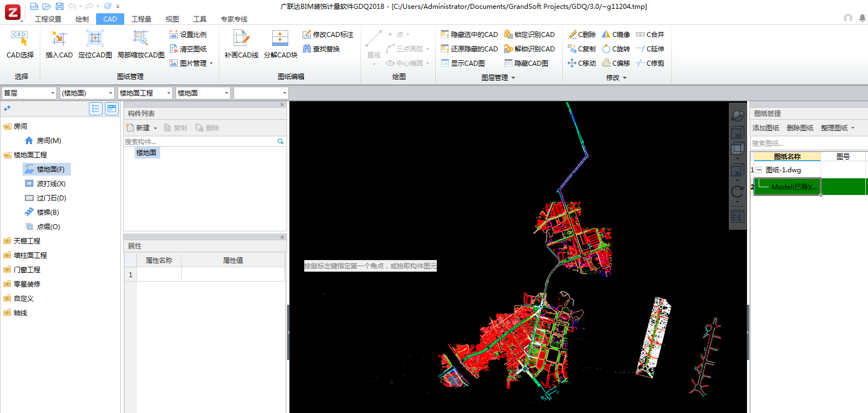Click the 搜索图纸 search field
Viewport: 868px width, 413px height.
pyautogui.click(x=809, y=143)
